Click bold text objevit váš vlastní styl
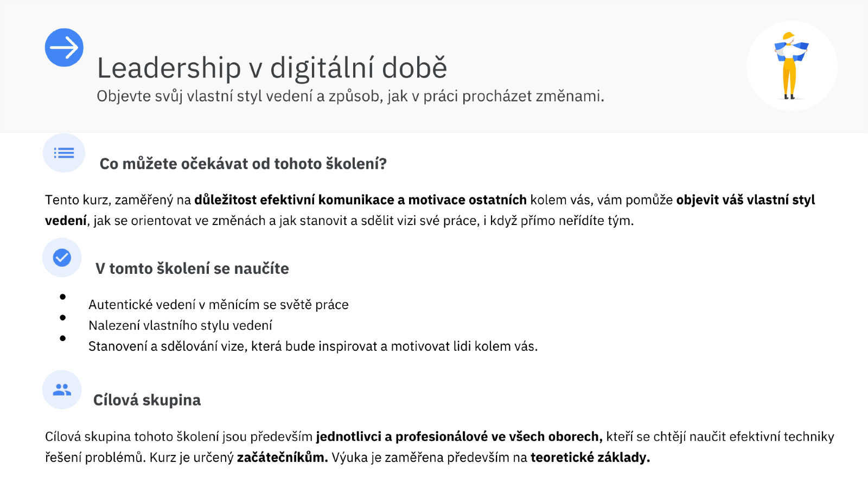 745,200
